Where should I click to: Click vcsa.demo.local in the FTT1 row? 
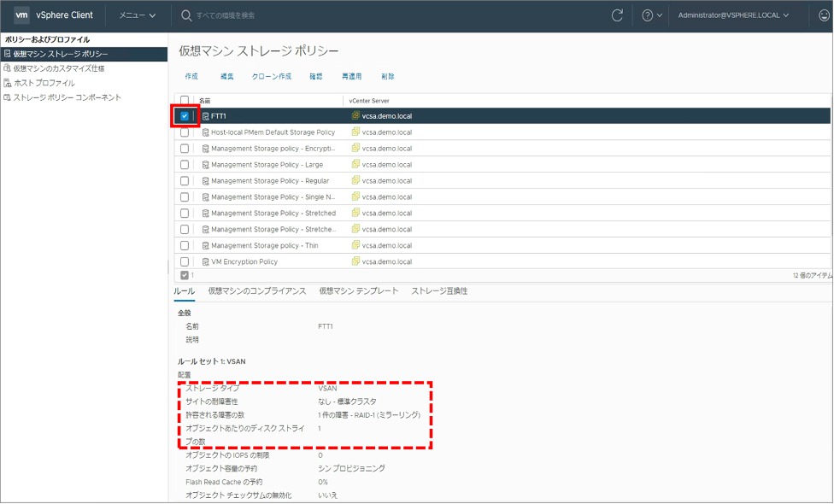point(387,116)
